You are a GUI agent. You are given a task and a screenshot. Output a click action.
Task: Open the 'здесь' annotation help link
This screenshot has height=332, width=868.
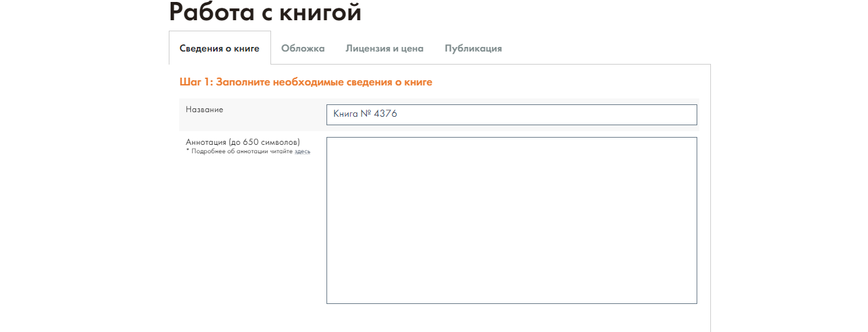click(302, 151)
